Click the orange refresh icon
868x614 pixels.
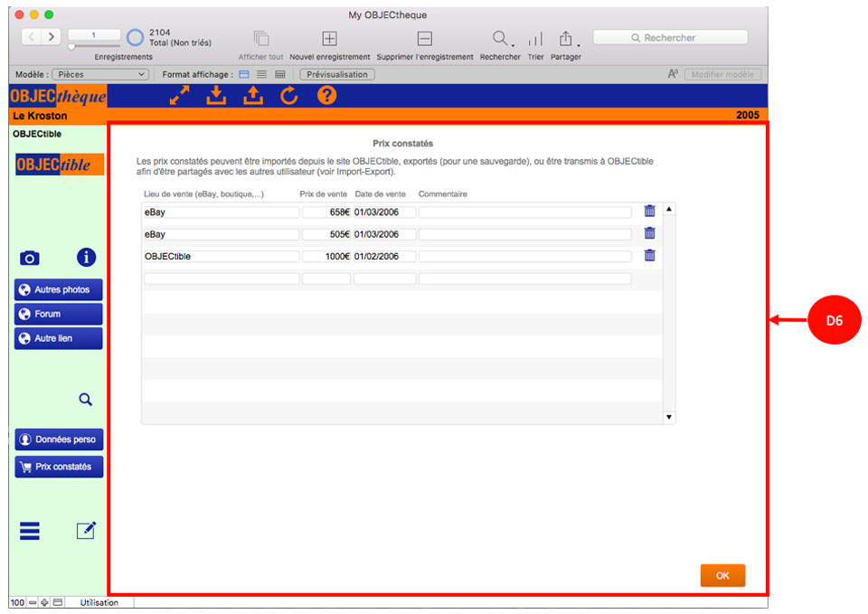[x=289, y=96]
